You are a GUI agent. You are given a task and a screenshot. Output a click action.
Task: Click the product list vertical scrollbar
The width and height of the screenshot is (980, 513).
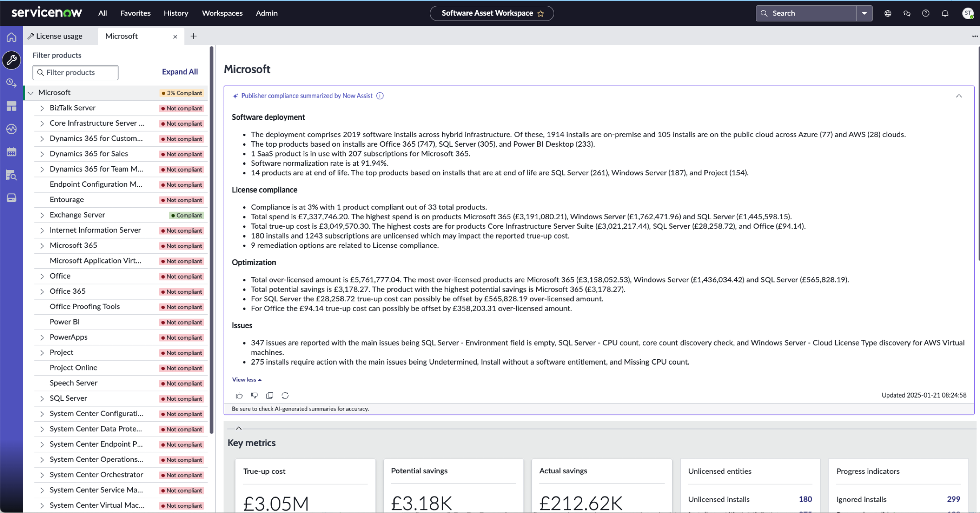212,241
